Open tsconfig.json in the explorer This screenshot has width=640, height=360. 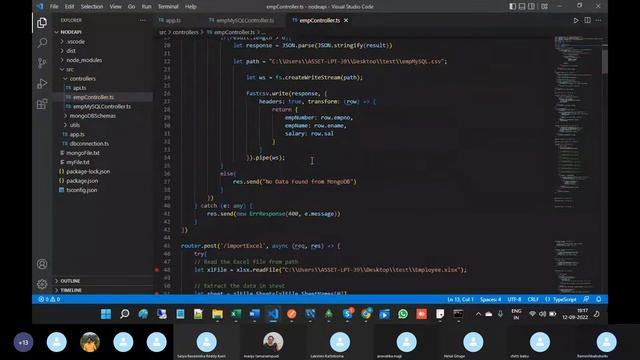103,190
